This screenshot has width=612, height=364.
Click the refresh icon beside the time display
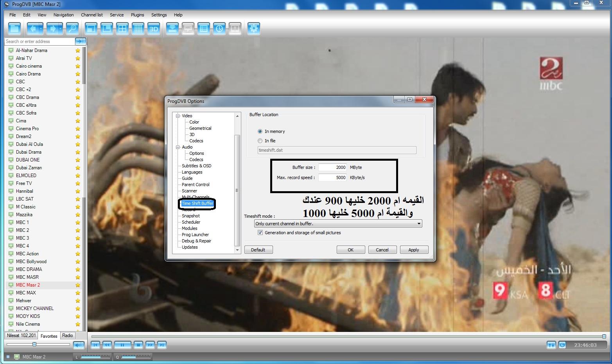point(562,345)
